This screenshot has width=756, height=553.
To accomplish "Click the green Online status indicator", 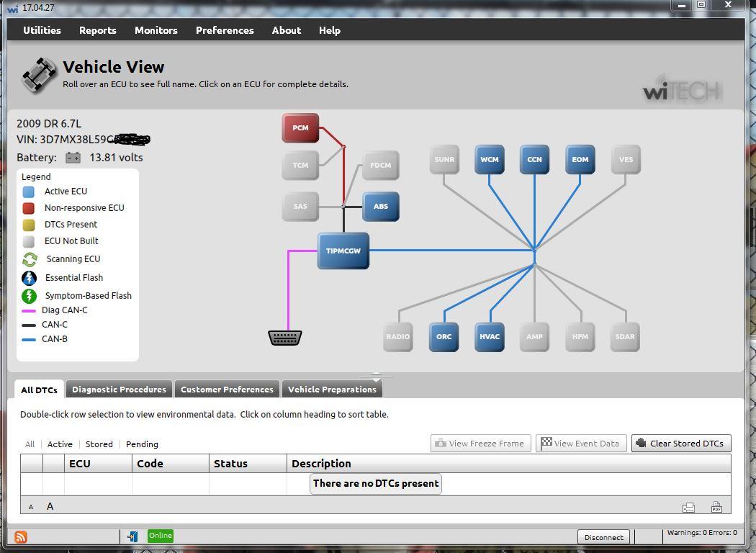I will 160,536.
